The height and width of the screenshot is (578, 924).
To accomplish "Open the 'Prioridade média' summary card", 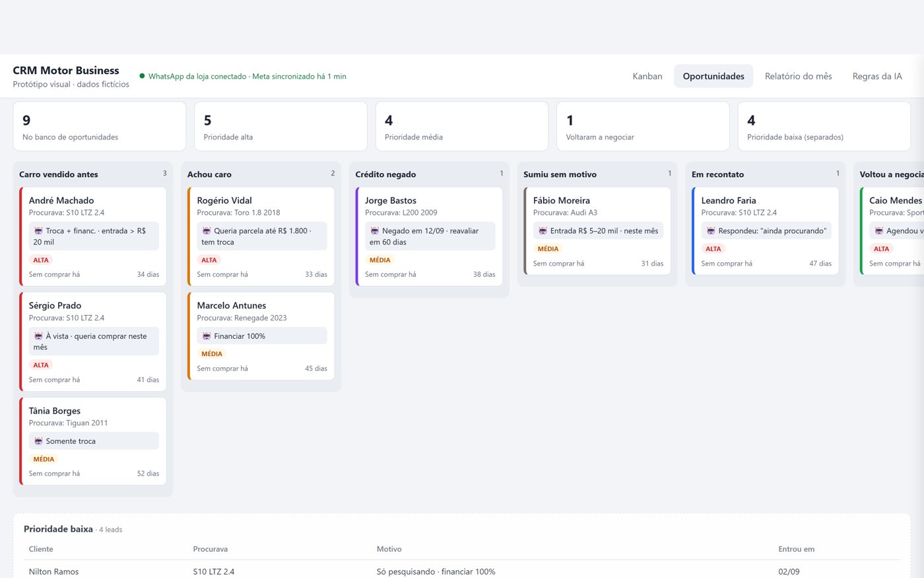I will coord(462,126).
